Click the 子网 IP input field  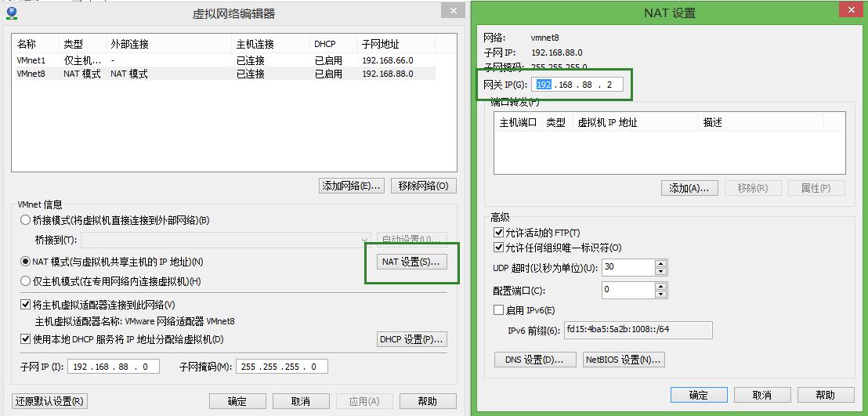pyautogui.click(x=114, y=367)
